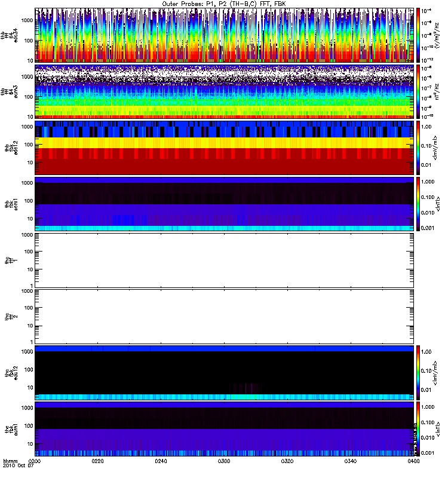Click the nT²/Hz color bar unit label
Image resolution: width=448 pixels, height=478 pixels.
pyautogui.click(x=437, y=92)
